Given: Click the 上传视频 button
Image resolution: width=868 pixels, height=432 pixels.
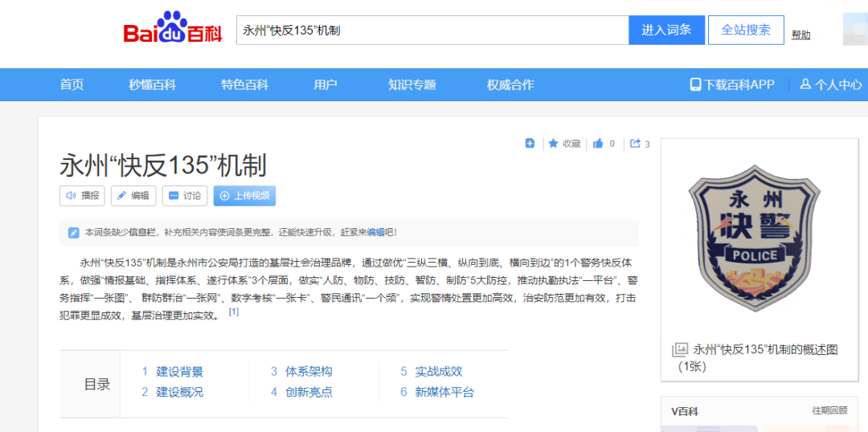Looking at the screenshot, I should (244, 195).
